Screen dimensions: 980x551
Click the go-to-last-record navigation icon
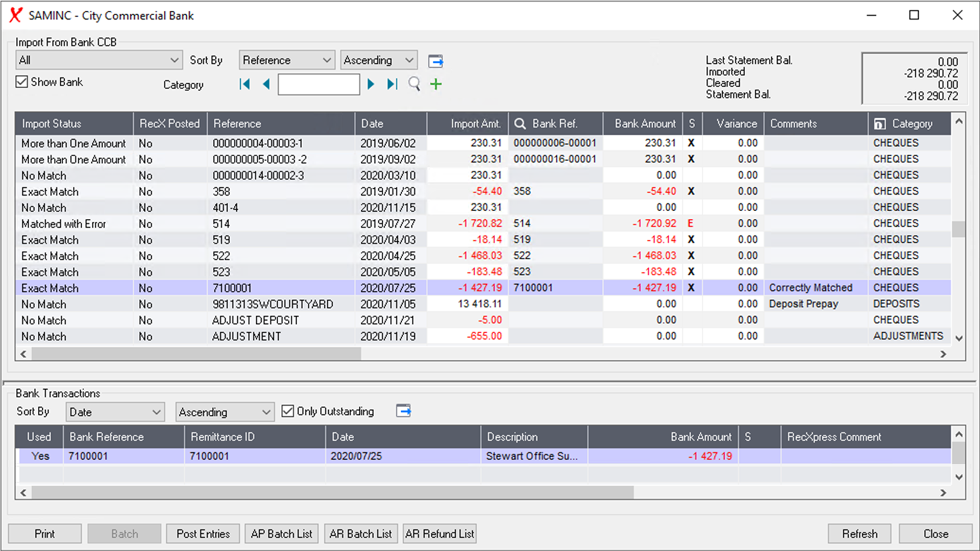(391, 84)
